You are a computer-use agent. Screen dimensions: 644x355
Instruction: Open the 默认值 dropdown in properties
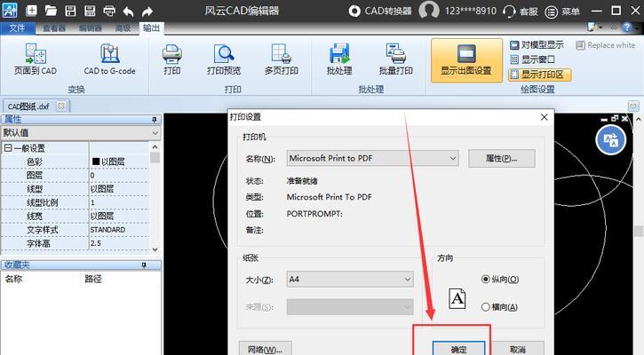pyautogui.click(x=81, y=132)
